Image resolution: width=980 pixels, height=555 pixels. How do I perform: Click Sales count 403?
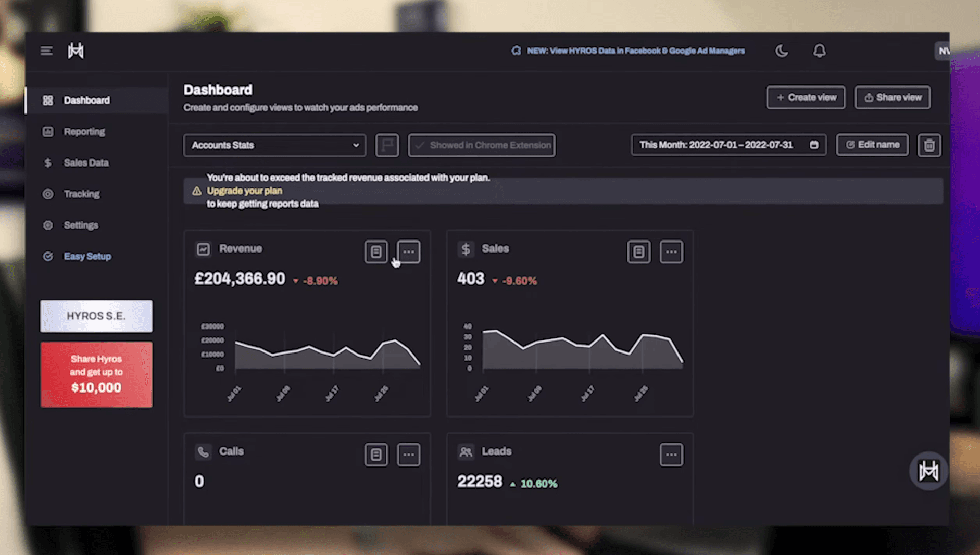tap(471, 279)
